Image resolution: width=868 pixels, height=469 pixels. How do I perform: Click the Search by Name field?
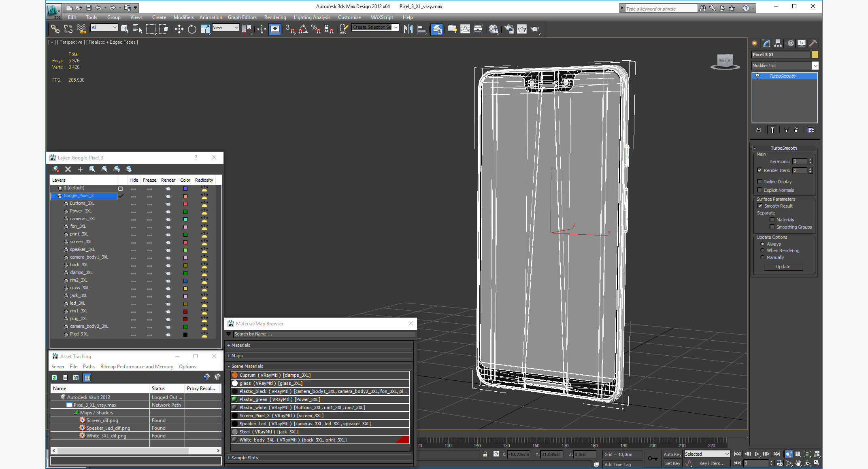[x=324, y=334]
